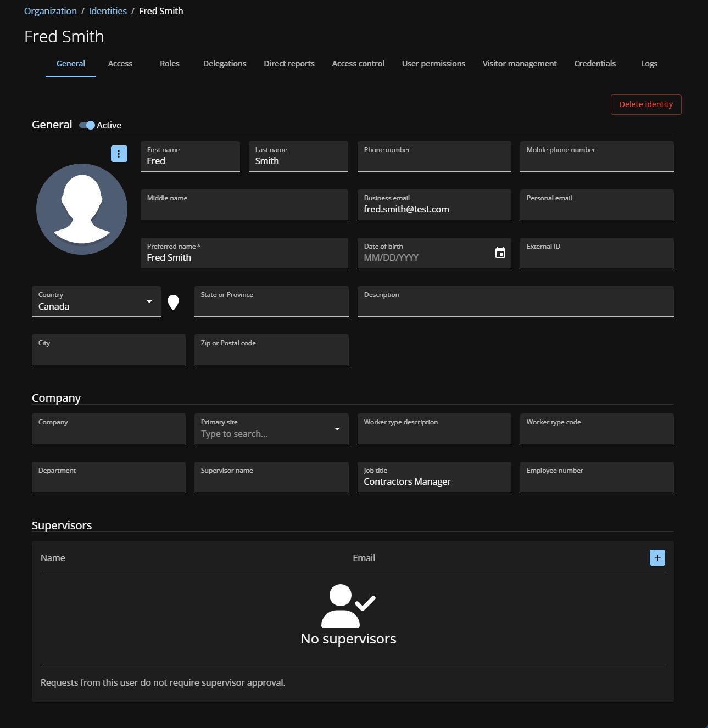
Task: Open the date picker for Date of birth
Action: (500, 253)
